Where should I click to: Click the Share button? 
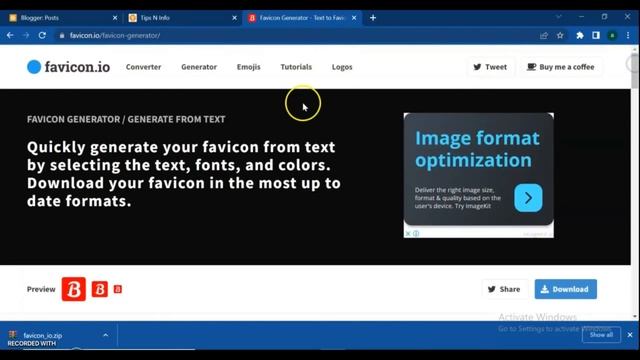(x=504, y=289)
